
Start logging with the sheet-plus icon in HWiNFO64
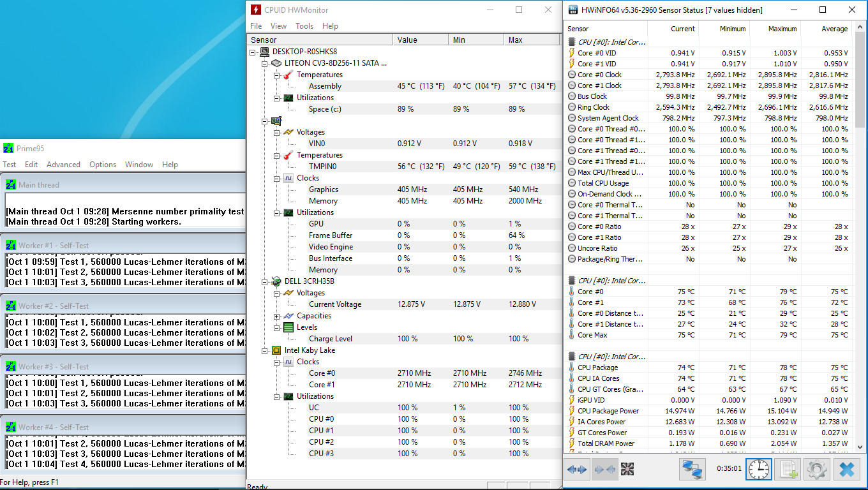click(x=787, y=470)
